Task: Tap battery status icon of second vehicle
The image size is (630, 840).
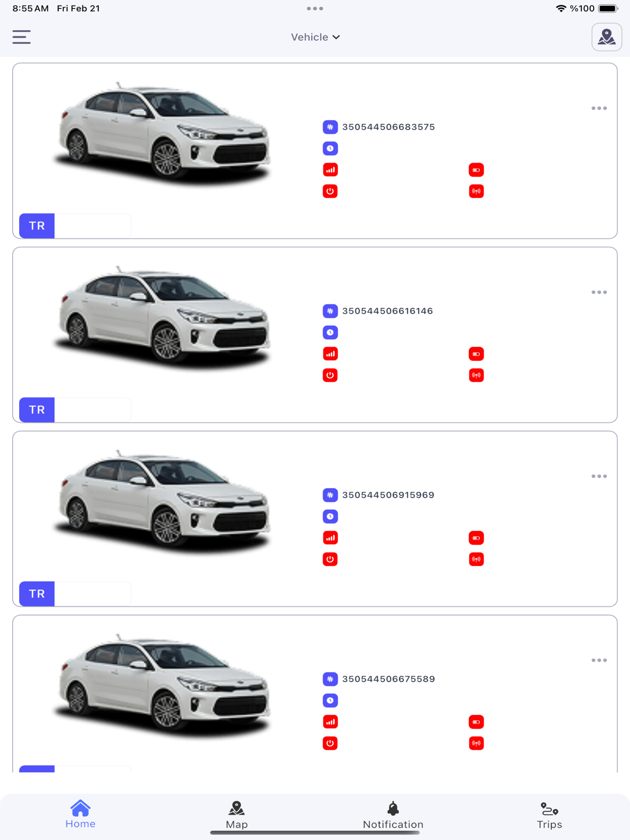Action: point(476,354)
